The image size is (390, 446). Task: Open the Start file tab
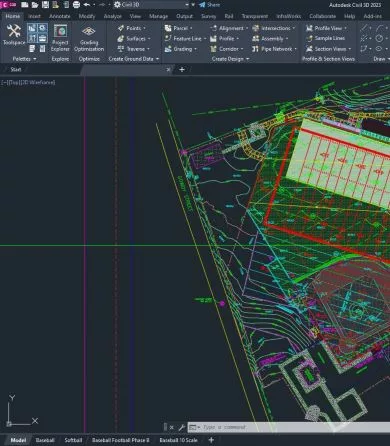16,69
